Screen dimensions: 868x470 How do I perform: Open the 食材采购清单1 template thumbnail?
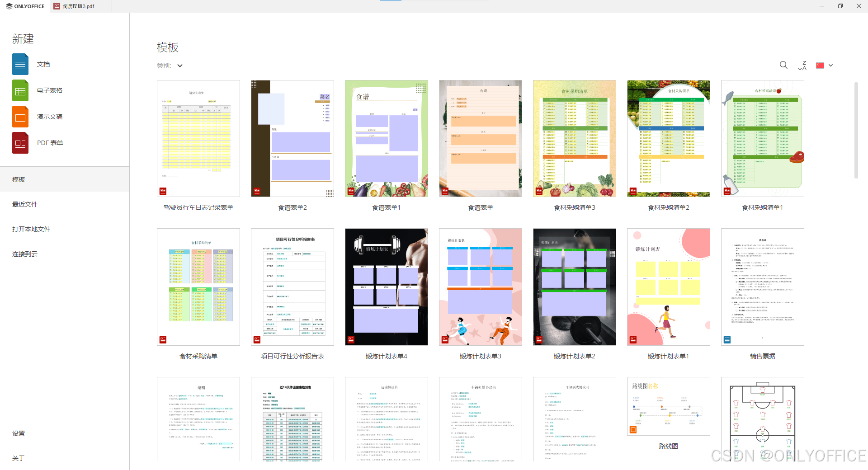click(763, 139)
